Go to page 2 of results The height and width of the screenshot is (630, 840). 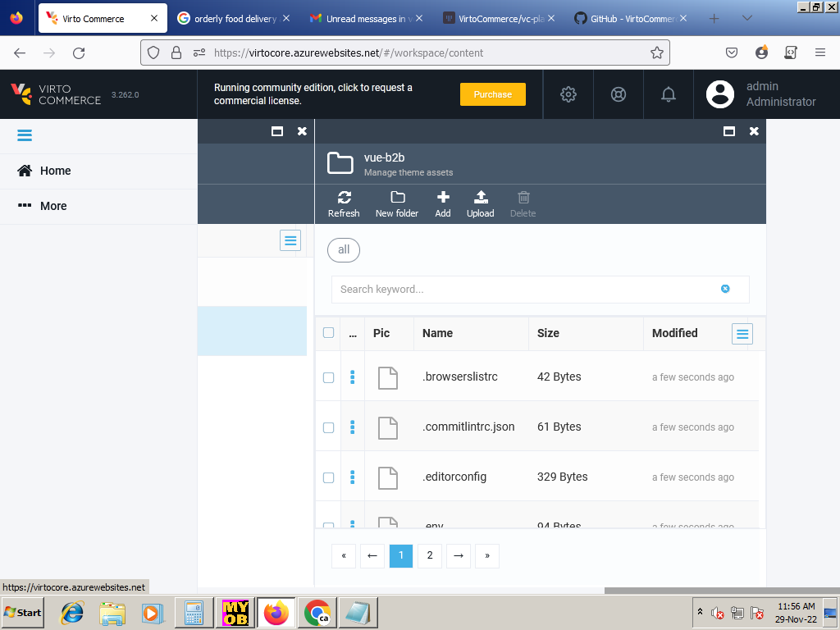point(430,555)
